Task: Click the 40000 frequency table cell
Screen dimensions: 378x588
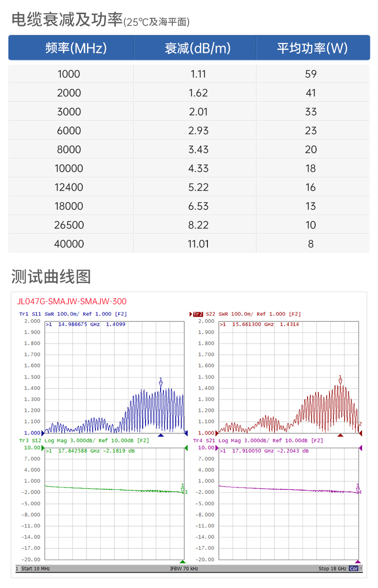Action: (x=69, y=244)
